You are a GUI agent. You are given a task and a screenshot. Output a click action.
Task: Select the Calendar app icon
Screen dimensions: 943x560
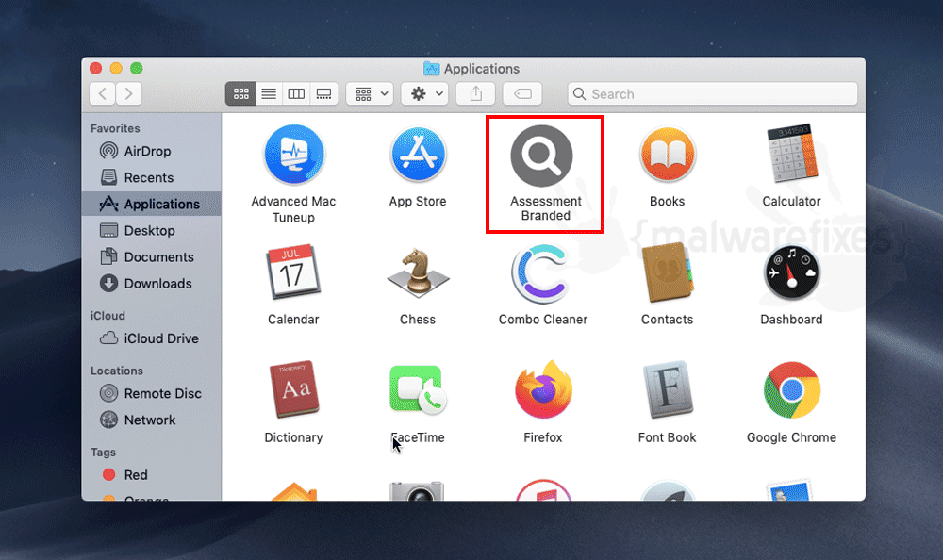click(x=293, y=272)
